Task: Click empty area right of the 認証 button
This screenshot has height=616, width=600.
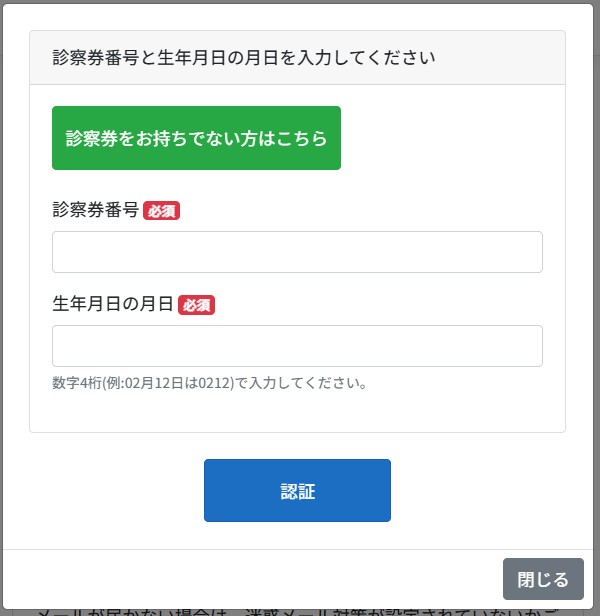Action: (x=480, y=490)
